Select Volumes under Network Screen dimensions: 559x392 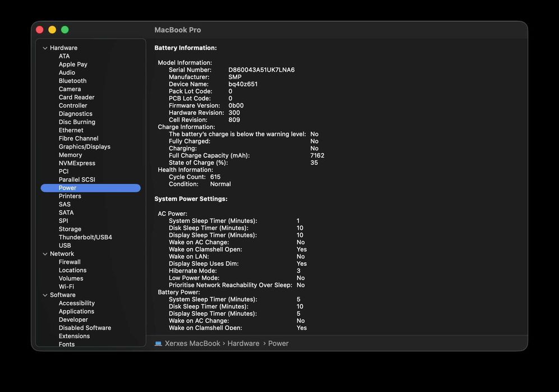pyautogui.click(x=71, y=278)
